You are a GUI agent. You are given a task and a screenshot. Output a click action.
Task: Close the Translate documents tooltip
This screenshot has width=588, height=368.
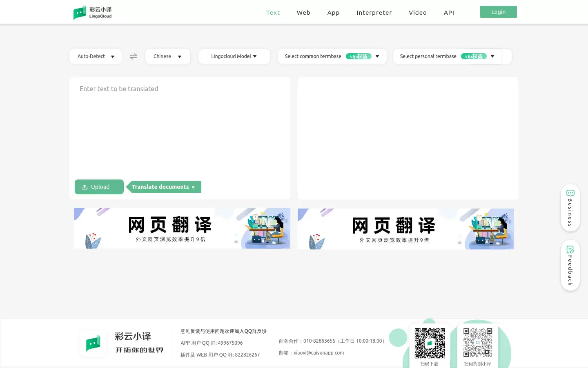pos(194,187)
